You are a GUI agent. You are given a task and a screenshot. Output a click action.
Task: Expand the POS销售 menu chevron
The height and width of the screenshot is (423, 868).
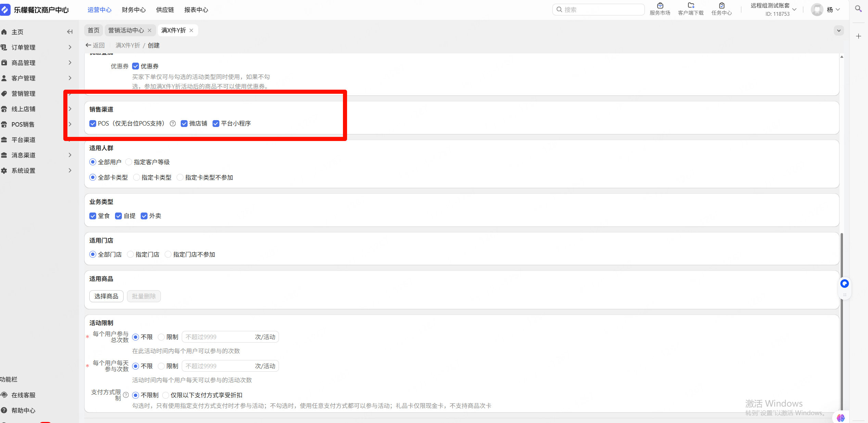70,124
